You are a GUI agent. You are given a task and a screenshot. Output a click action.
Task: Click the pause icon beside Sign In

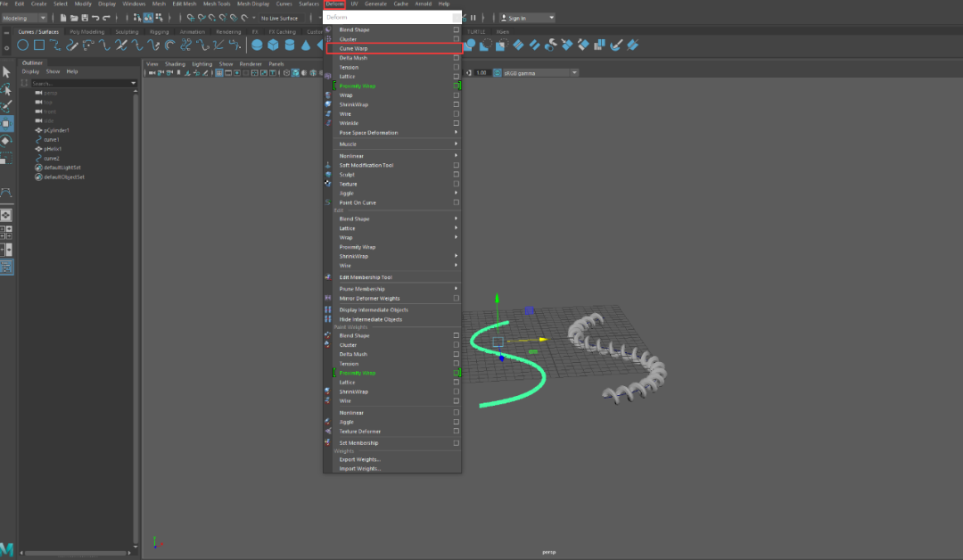pyautogui.click(x=473, y=18)
